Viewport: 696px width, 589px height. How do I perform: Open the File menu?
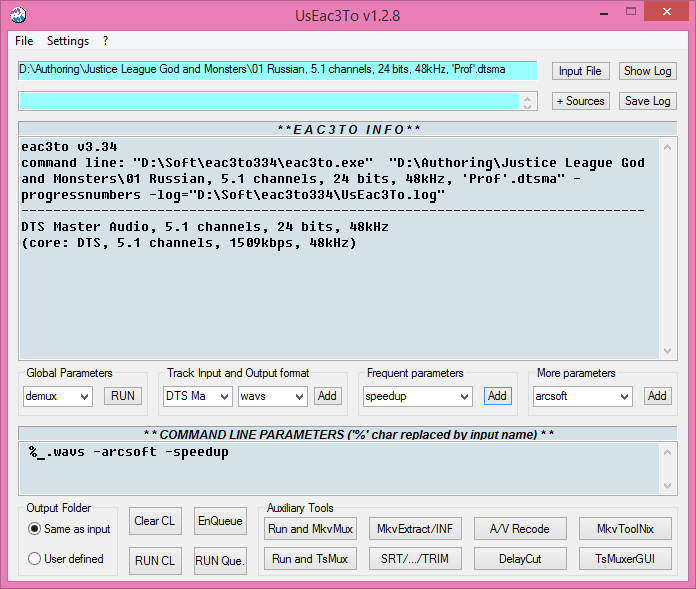click(x=24, y=41)
